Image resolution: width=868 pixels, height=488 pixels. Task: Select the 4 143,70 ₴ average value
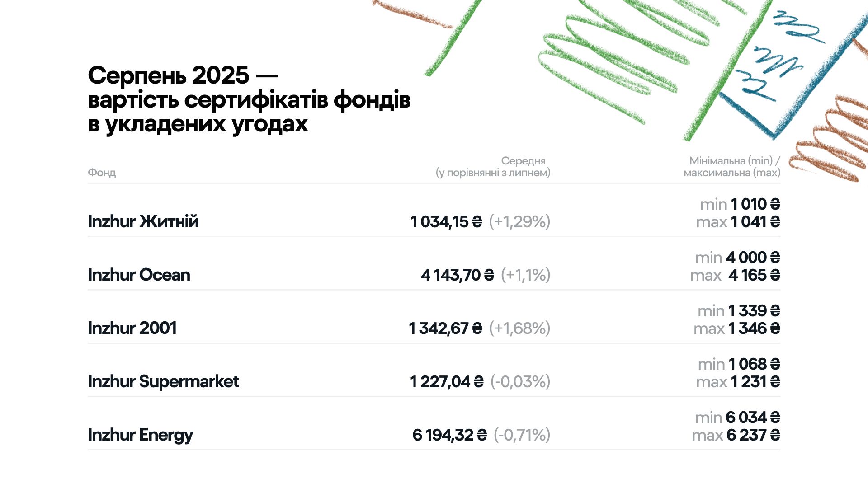point(458,275)
